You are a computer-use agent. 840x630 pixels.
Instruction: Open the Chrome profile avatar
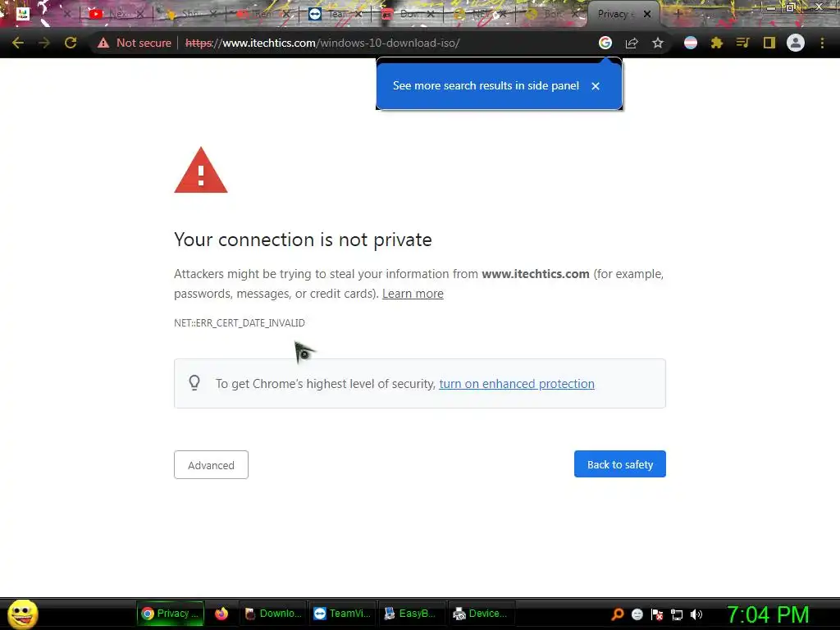[x=796, y=43]
